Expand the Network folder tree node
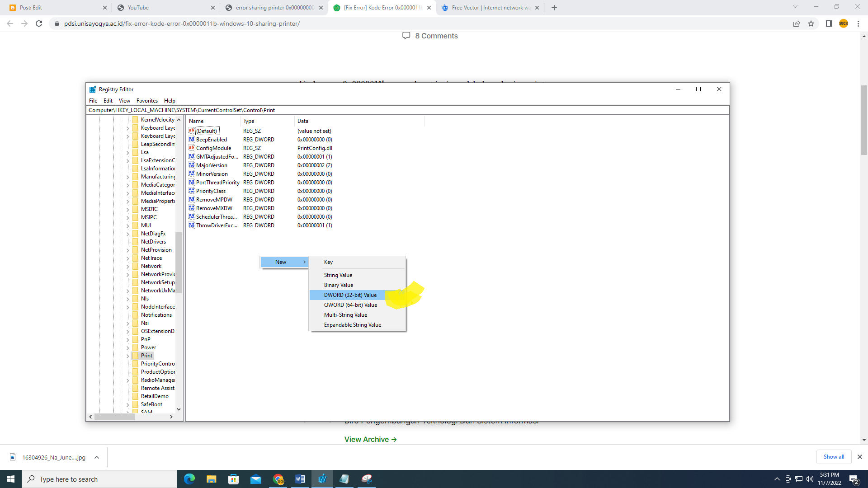Viewport: 868px width, 488px height. (x=128, y=267)
